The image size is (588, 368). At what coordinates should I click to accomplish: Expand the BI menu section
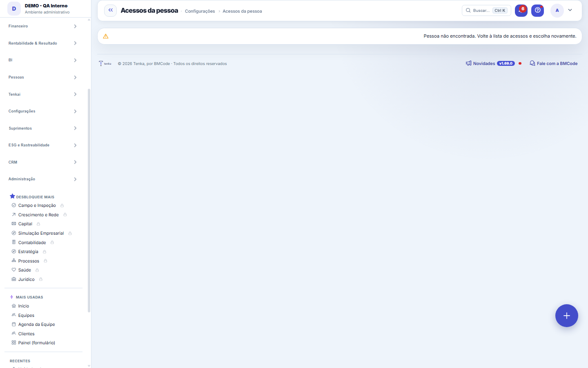click(x=43, y=60)
